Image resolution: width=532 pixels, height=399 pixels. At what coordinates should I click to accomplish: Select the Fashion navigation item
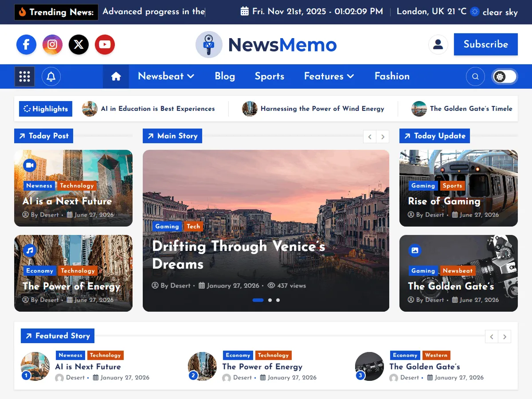[392, 76]
